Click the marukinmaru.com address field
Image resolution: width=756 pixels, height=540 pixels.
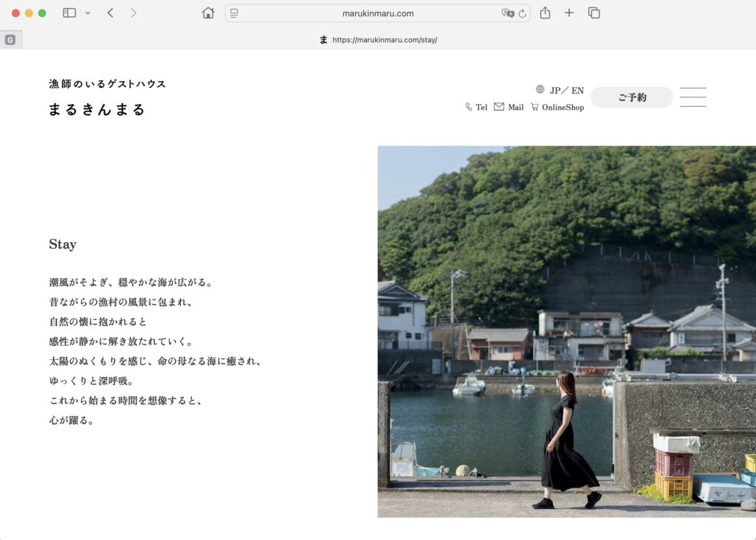(x=377, y=13)
